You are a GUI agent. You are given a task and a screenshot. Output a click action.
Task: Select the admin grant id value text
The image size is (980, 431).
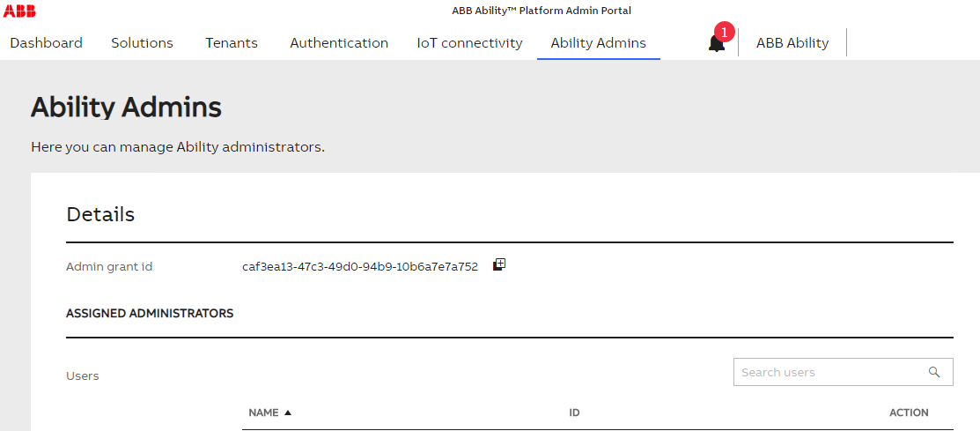point(360,266)
